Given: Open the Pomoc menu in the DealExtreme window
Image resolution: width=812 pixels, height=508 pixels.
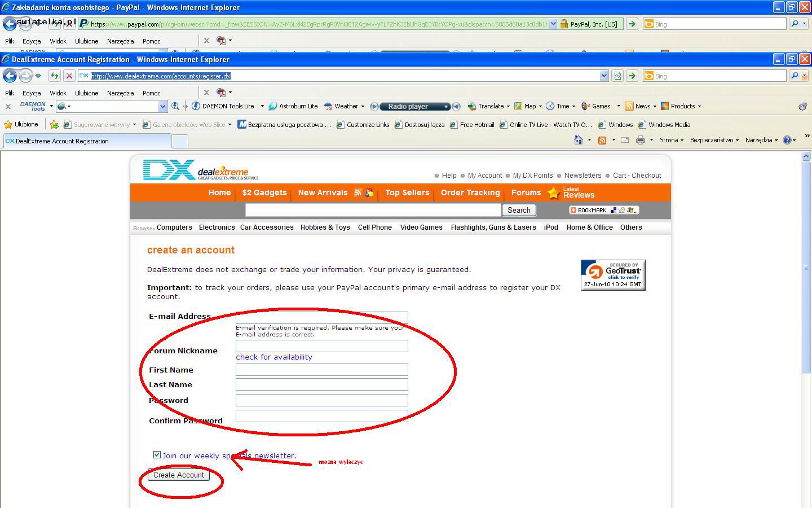Looking at the screenshot, I should [151, 93].
